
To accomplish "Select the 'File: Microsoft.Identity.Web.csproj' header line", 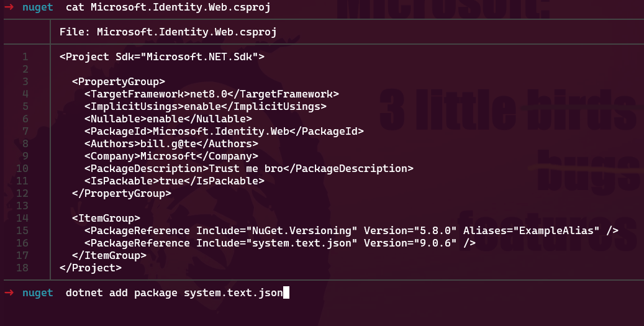I will [x=168, y=32].
